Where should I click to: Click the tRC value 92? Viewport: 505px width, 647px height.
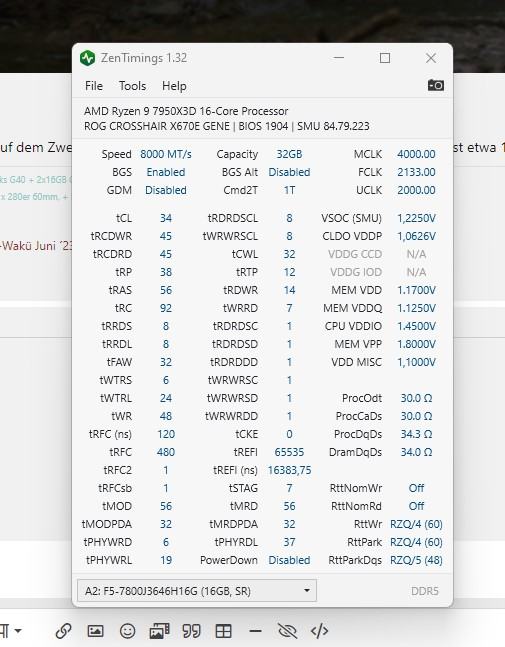click(166, 308)
